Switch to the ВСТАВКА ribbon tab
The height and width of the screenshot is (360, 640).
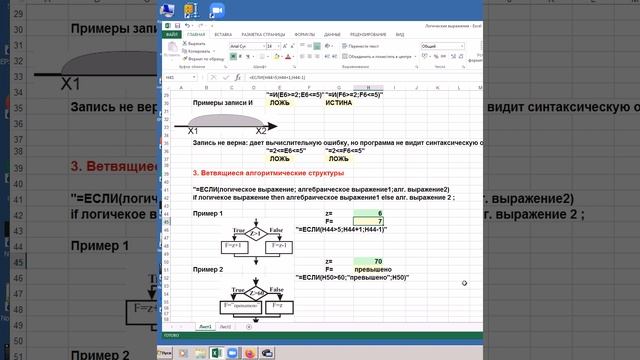pos(223,35)
